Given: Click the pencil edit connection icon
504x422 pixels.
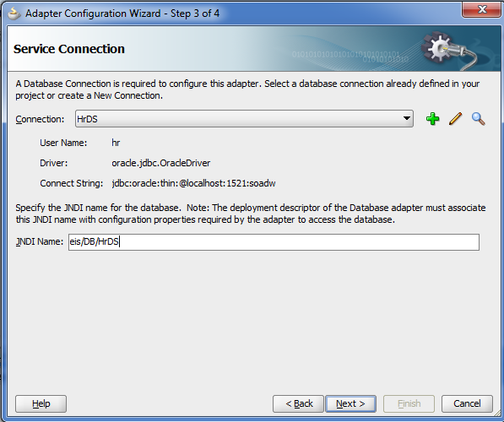Looking at the screenshot, I should (456, 119).
